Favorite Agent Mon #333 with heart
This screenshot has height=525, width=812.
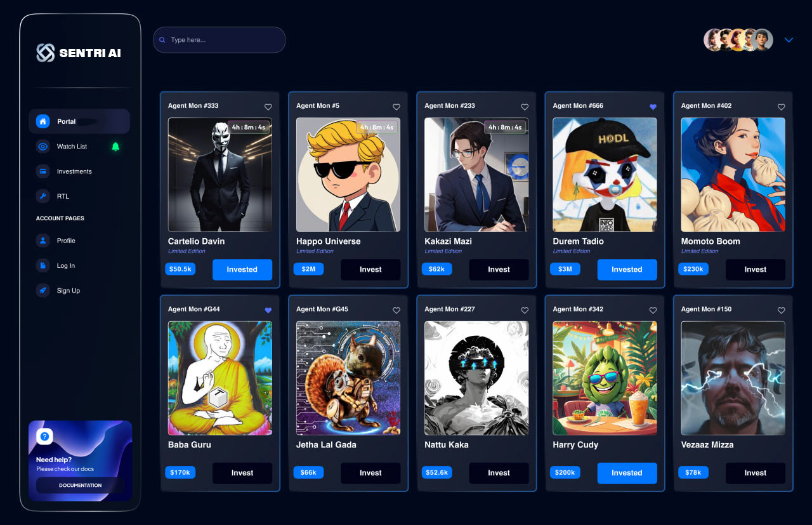[x=268, y=107]
